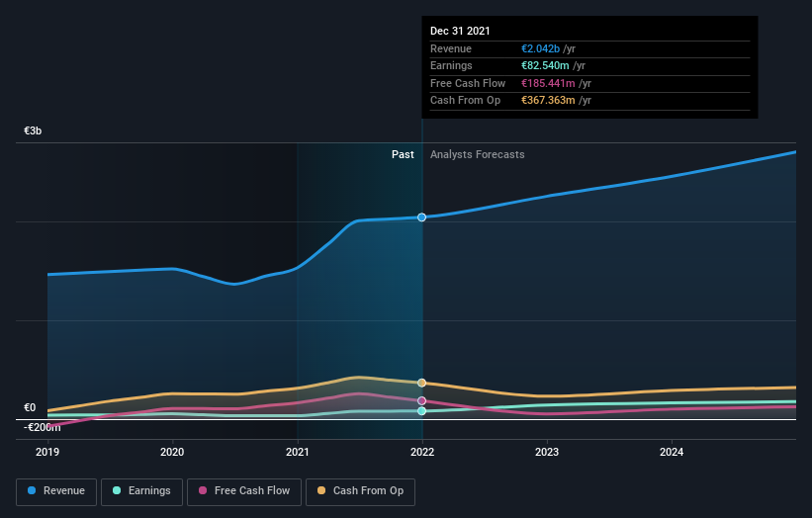Screen dimensions: 812x518
Task: Click the Earnings marker at 2022
Action: (422, 411)
